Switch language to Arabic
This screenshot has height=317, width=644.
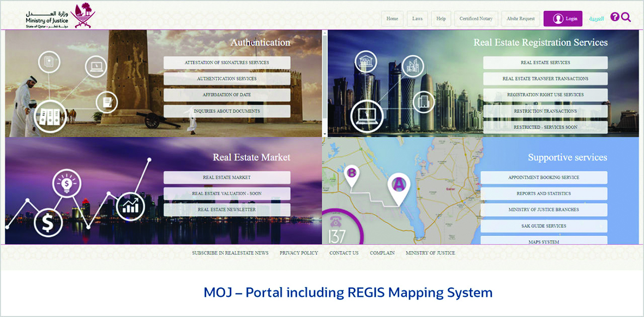(597, 19)
